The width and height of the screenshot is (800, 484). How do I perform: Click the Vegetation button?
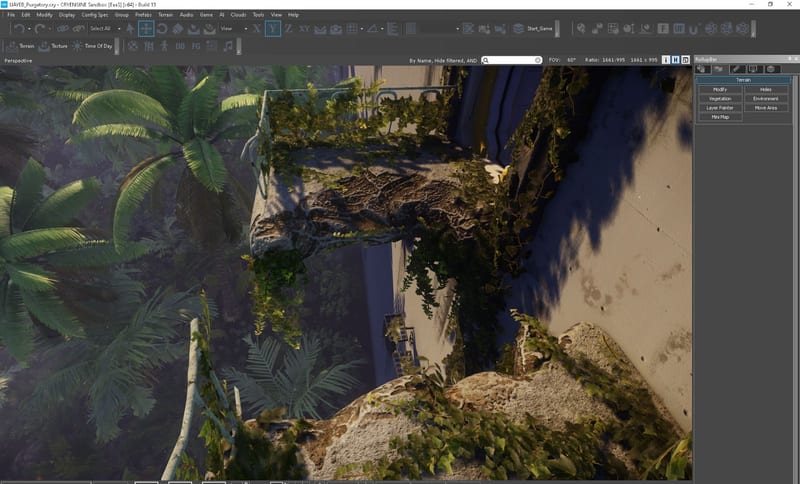(720, 98)
